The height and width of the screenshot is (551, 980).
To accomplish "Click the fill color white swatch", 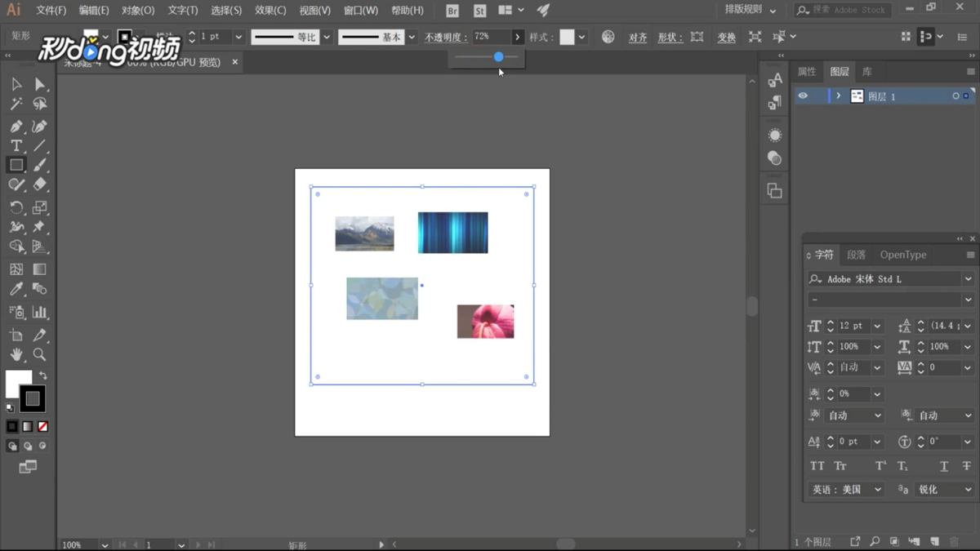I will coord(18,384).
